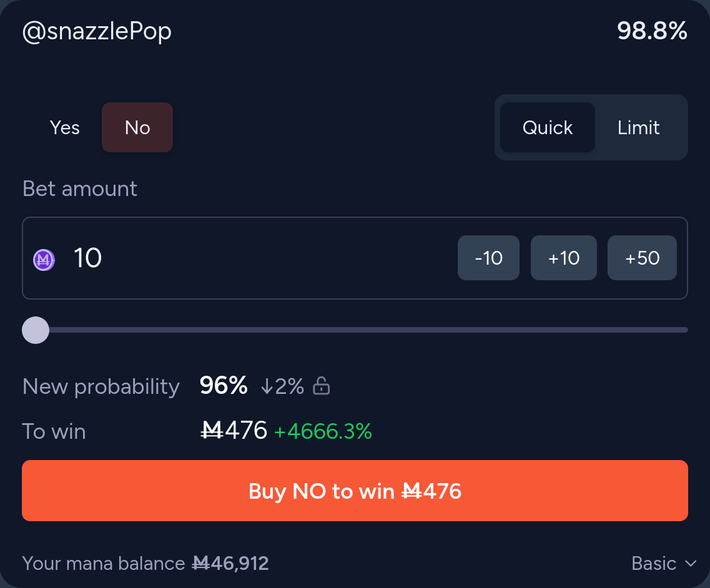
Task: Click the 96% new probability value
Action: click(224, 386)
